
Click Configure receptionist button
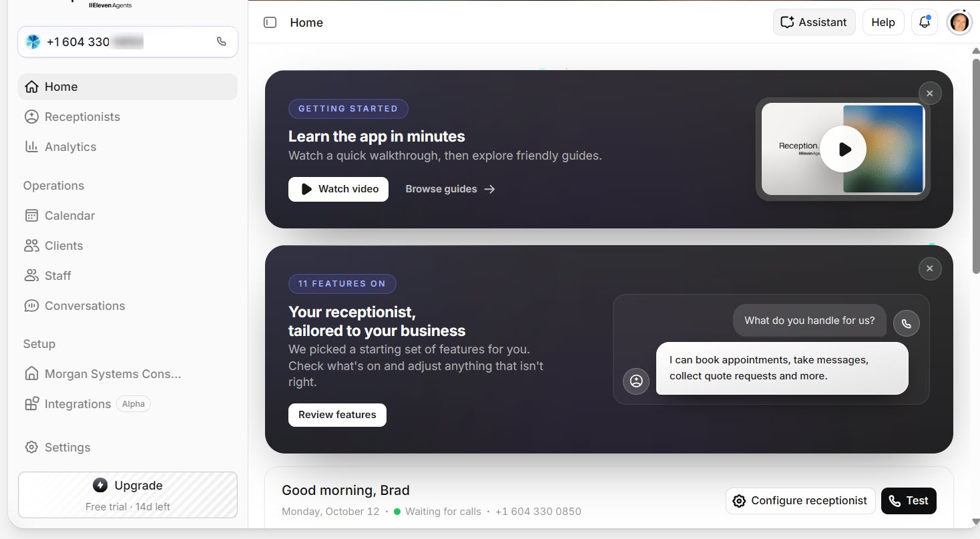(x=800, y=501)
